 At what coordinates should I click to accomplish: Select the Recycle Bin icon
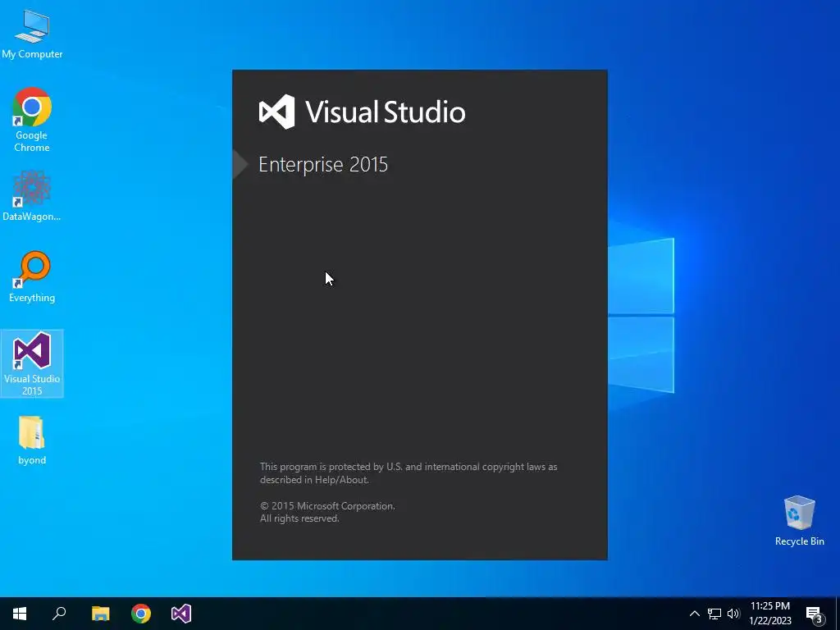(799, 521)
